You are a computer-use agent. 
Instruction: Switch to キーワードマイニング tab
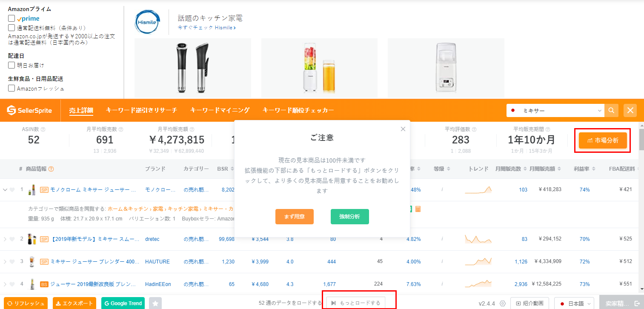coord(220,111)
